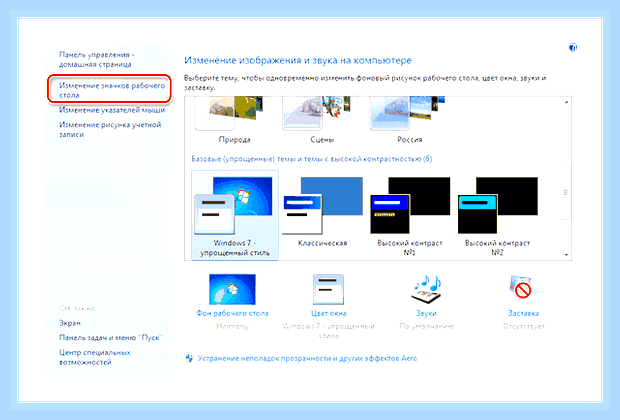Image resolution: width=620 pixels, height=420 pixels.
Task: Select Windows 7 упрощенный стиль theme
Action: point(235,215)
